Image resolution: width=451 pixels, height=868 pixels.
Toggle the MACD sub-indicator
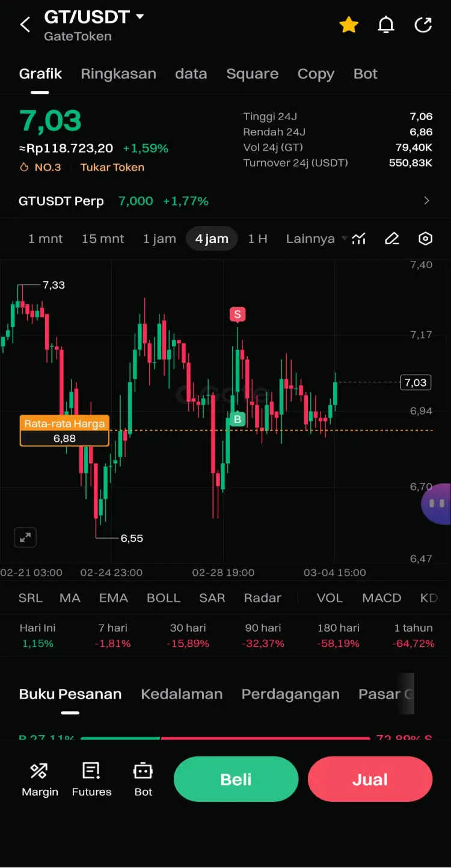click(382, 598)
